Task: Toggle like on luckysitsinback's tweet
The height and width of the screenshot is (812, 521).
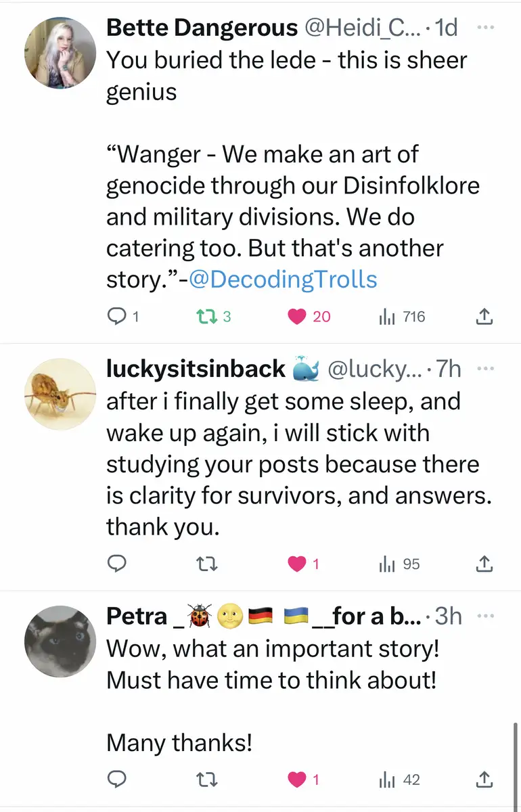Action: point(298,564)
